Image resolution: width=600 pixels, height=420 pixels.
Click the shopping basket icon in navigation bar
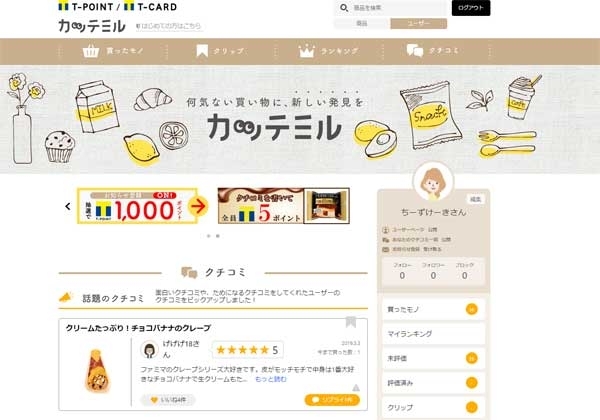(x=91, y=51)
